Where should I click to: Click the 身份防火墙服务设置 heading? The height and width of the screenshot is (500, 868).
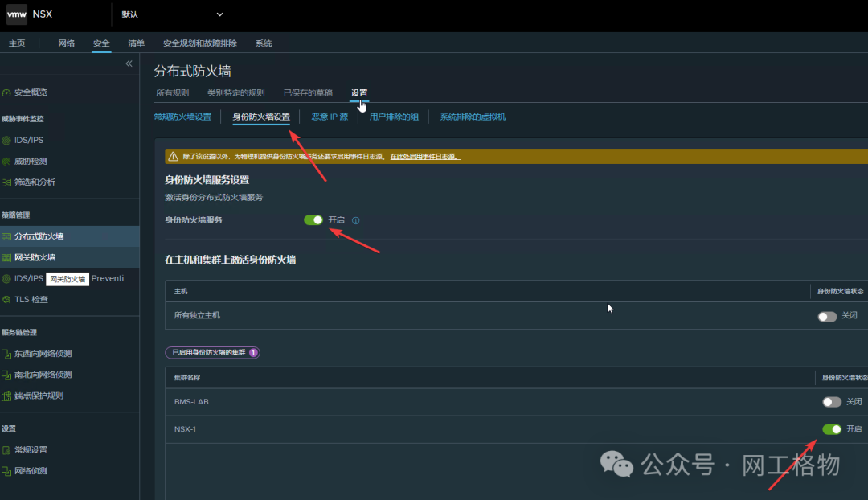point(207,180)
